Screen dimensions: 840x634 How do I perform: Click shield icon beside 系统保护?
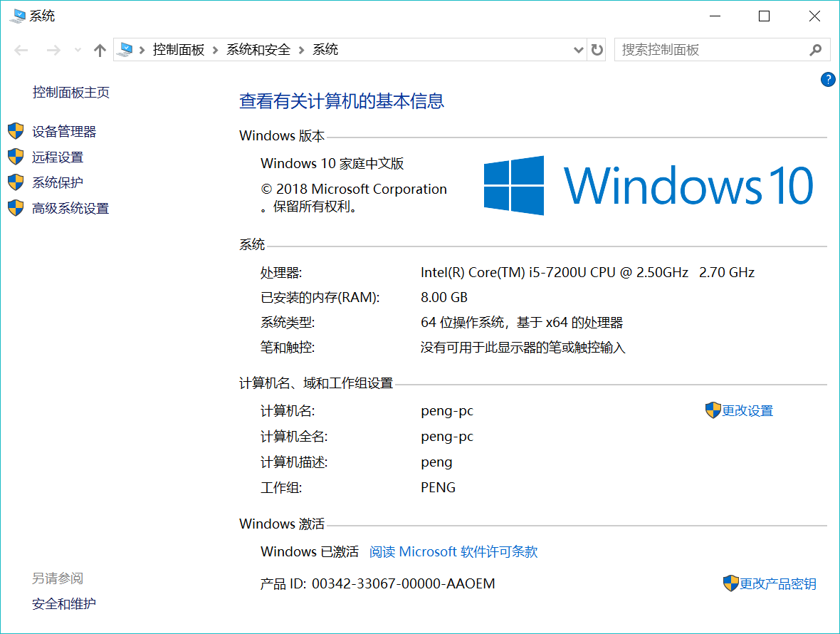point(16,182)
